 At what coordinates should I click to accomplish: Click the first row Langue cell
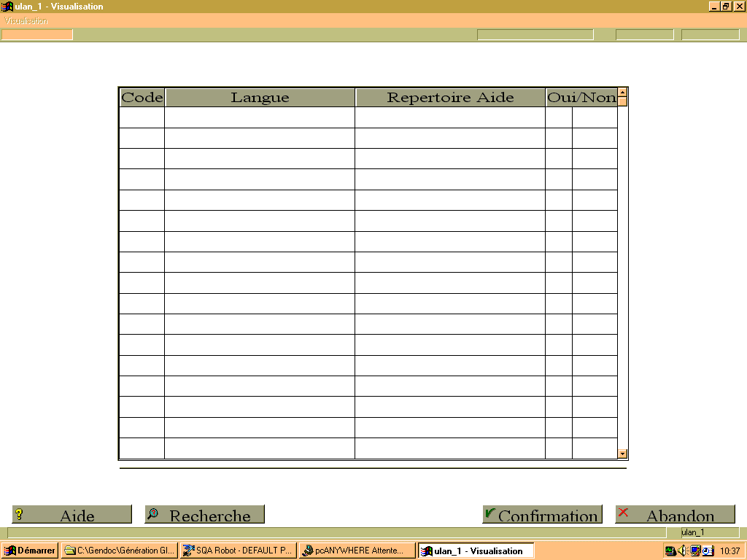coord(260,117)
